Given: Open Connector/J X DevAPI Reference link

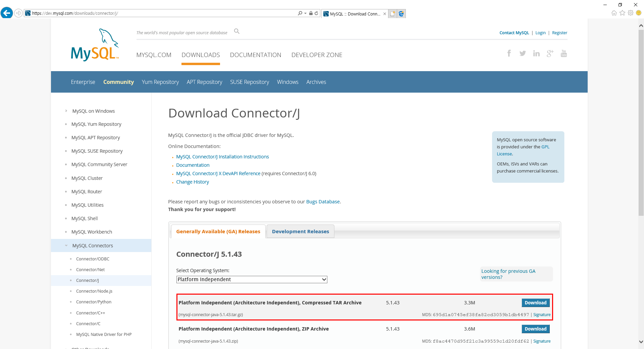Looking at the screenshot, I should click(x=218, y=173).
